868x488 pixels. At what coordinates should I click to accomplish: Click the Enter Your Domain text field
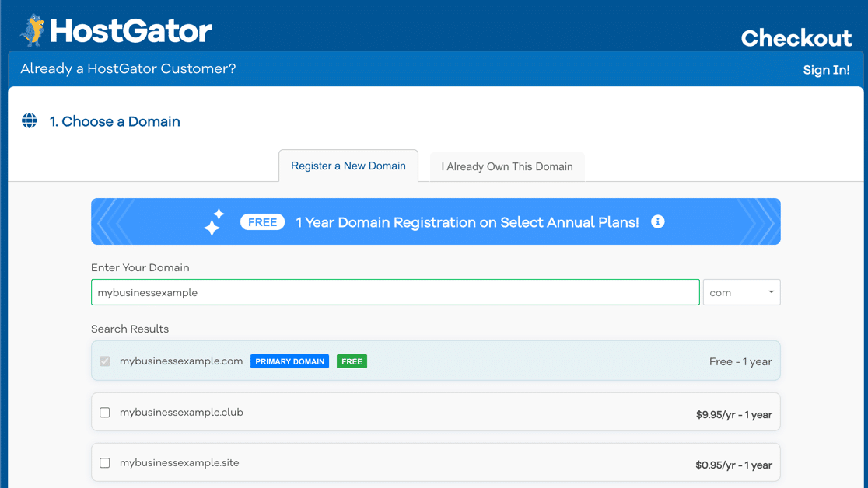click(395, 292)
